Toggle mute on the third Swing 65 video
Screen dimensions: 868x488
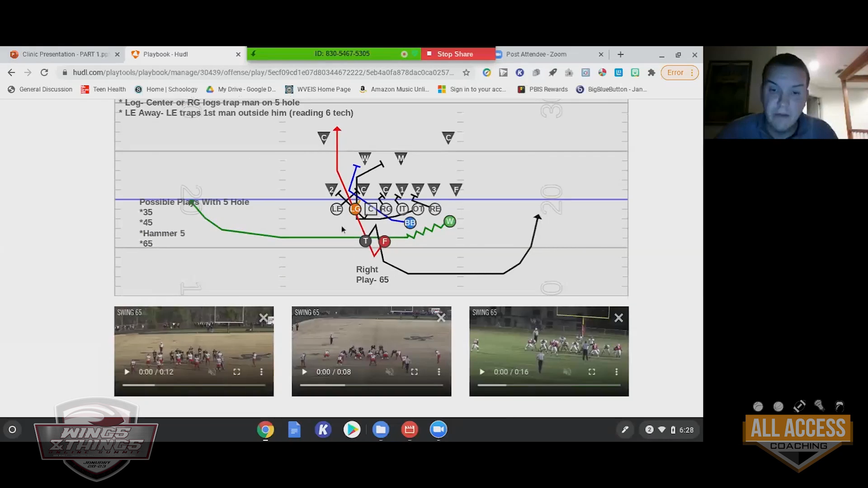pyautogui.click(x=567, y=372)
